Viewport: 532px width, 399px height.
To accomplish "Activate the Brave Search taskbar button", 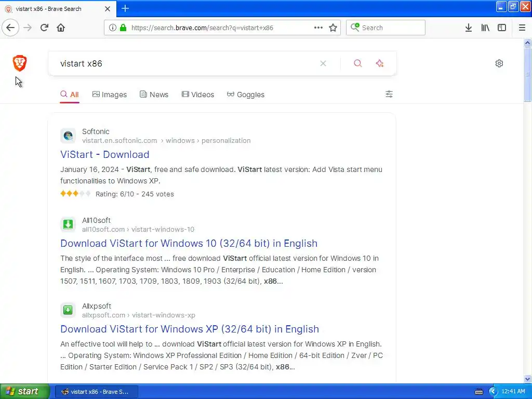I will [x=96, y=392].
